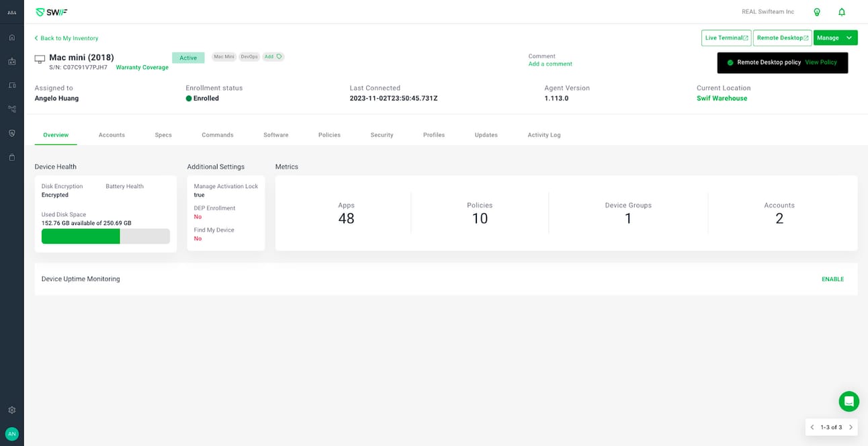
Task: Open the notifications bell
Action: (x=842, y=12)
